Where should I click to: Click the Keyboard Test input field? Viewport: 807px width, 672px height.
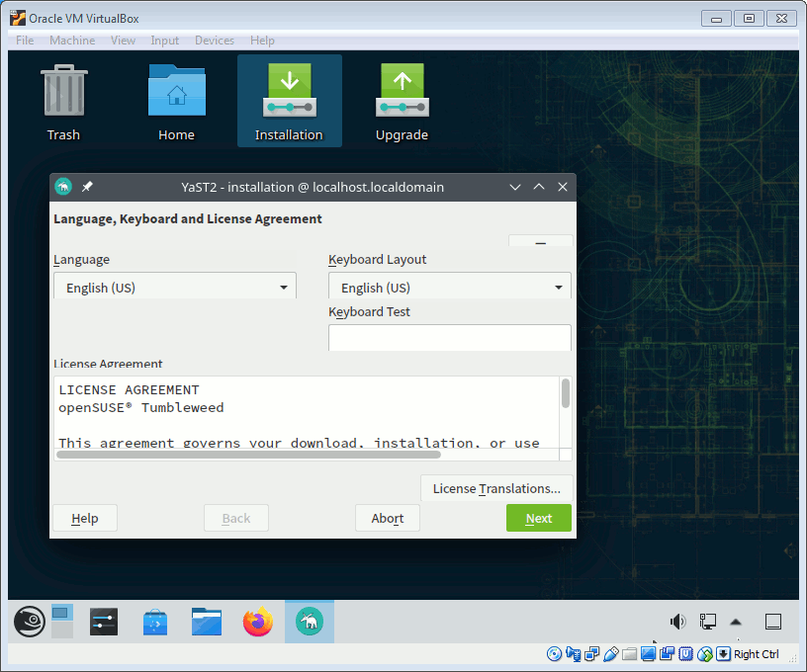pyautogui.click(x=450, y=338)
